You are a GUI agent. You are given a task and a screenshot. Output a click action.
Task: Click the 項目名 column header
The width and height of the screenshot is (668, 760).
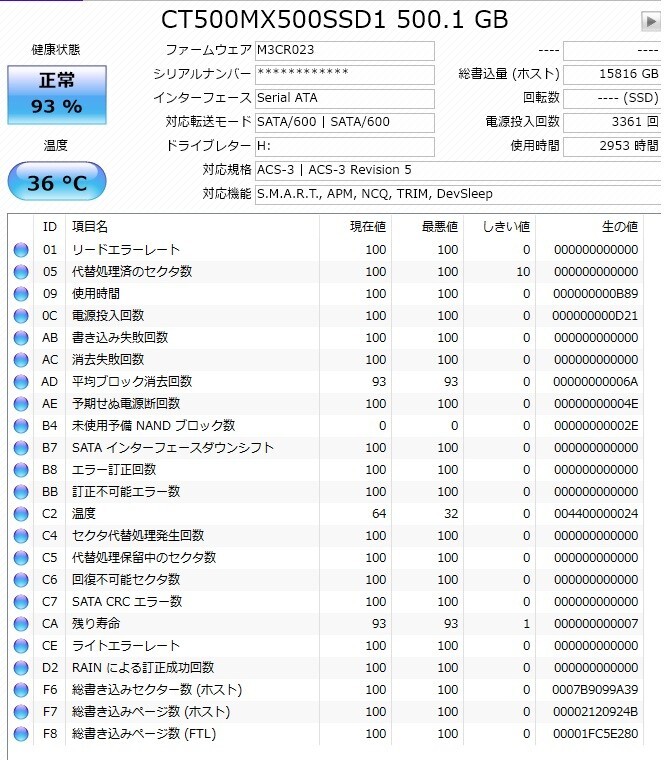click(90, 227)
